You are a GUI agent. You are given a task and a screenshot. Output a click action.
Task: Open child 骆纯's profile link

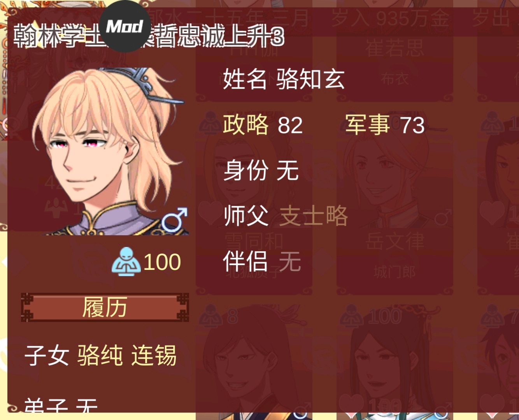[x=100, y=355]
